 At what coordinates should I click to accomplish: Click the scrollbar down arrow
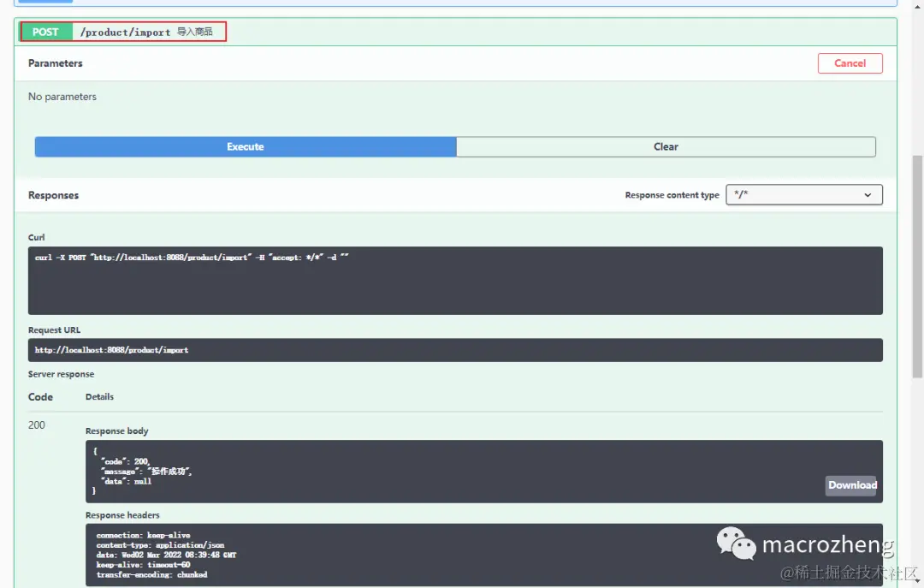point(917,582)
